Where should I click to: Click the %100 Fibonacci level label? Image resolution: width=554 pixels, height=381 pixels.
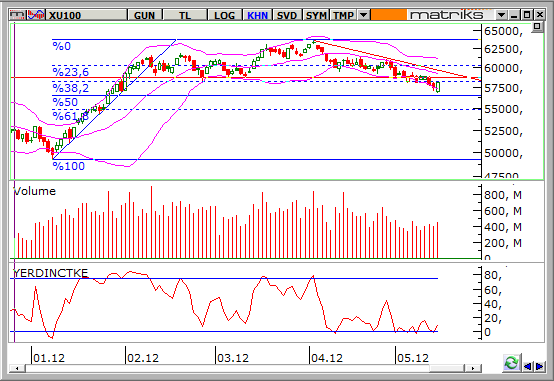69,166
